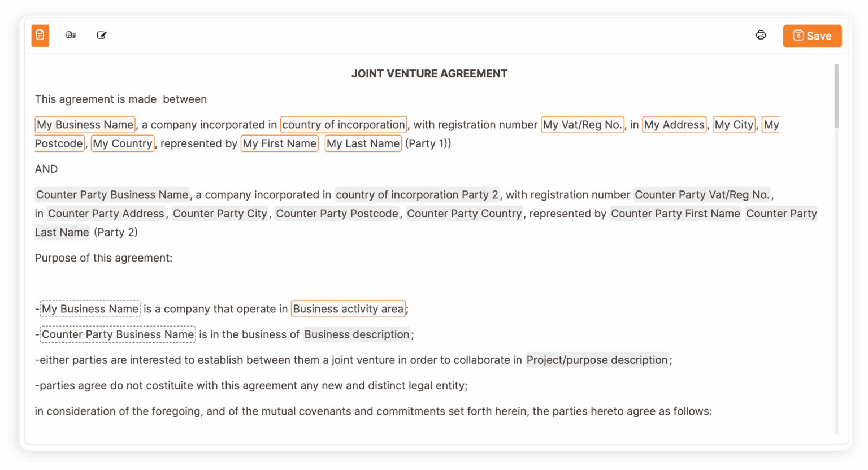
Task: Click the My Last Name field
Action: 363,143
